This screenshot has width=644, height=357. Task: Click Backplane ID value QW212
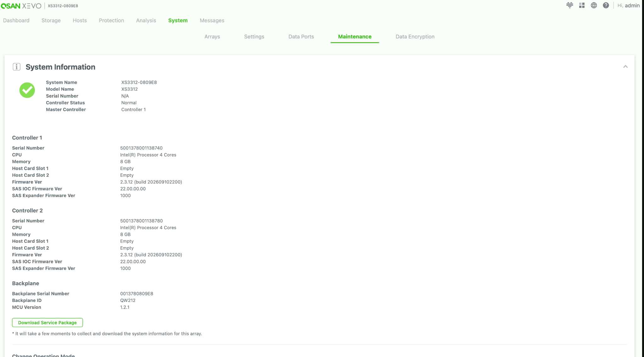pos(128,300)
